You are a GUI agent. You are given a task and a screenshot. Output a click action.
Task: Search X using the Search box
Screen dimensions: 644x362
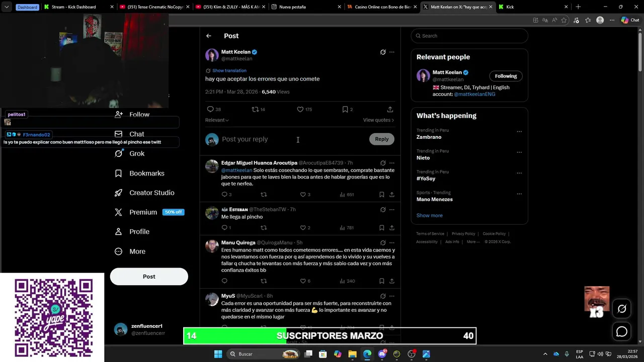(469, 36)
